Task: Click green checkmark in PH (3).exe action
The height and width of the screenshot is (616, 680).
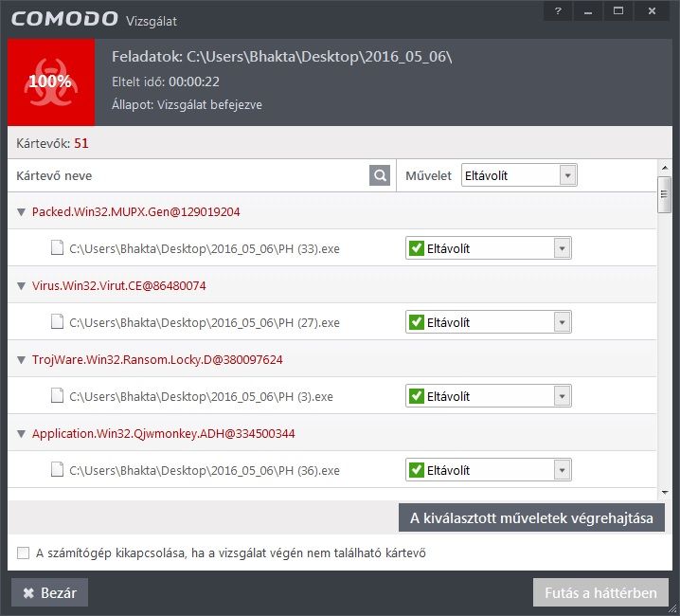Action: point(417,396)
